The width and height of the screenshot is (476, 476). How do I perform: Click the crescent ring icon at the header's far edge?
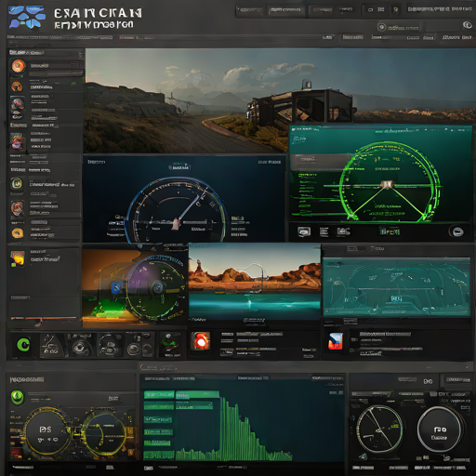(x=468, y=25)
